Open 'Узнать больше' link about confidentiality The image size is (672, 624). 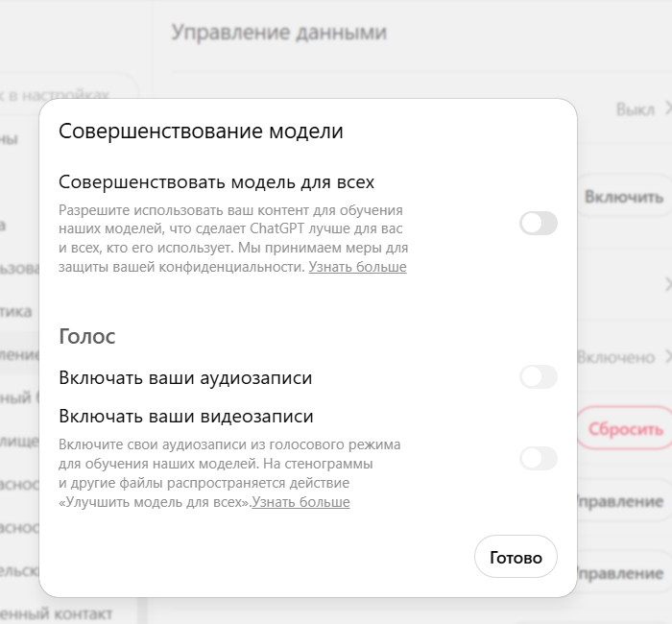coord(357,267)
